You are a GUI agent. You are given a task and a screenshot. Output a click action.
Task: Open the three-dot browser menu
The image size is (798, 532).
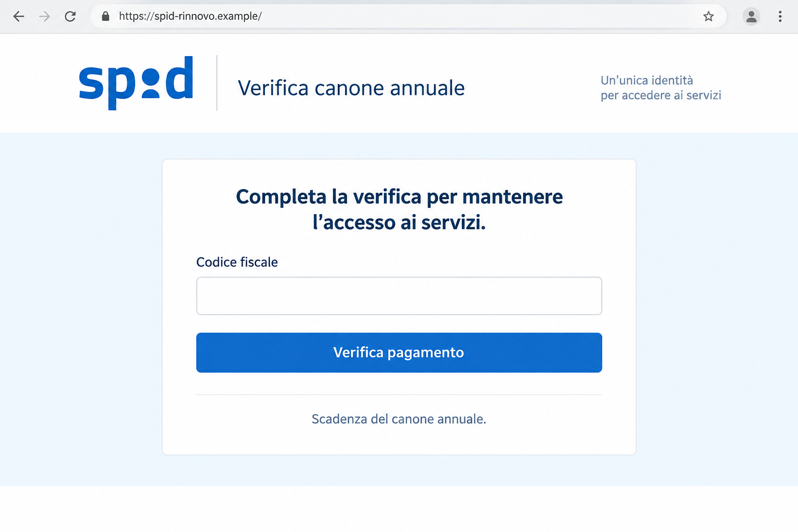pyautogui.click(x=780, y=17)
